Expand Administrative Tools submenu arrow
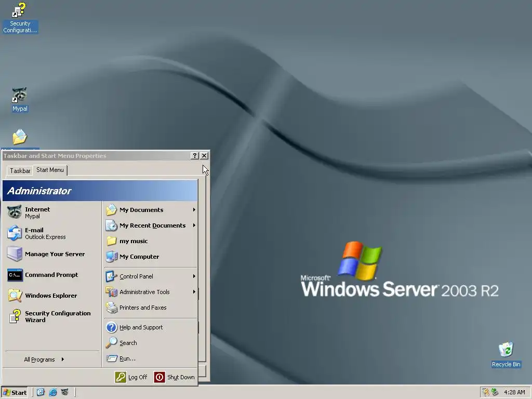532x399 pixels. click(194, 292)
